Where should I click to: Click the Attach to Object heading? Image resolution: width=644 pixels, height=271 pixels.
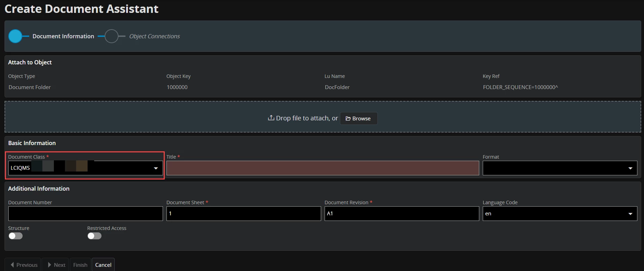pyautogui.click(x=30, y=62)
